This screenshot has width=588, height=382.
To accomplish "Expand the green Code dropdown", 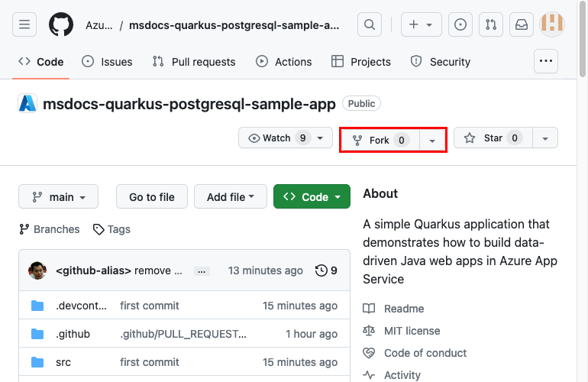I will point(312,197).
